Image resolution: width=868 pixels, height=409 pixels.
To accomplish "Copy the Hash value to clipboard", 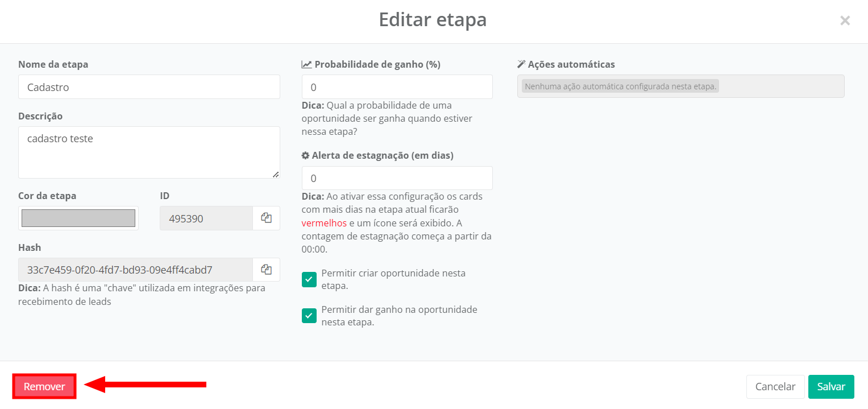I will 266,270.
